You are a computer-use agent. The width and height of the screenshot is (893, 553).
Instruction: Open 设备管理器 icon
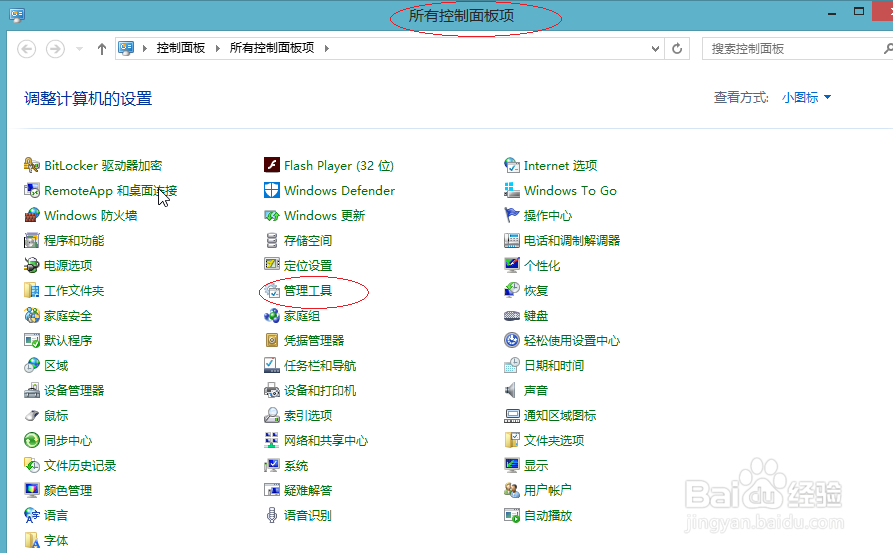32,391
